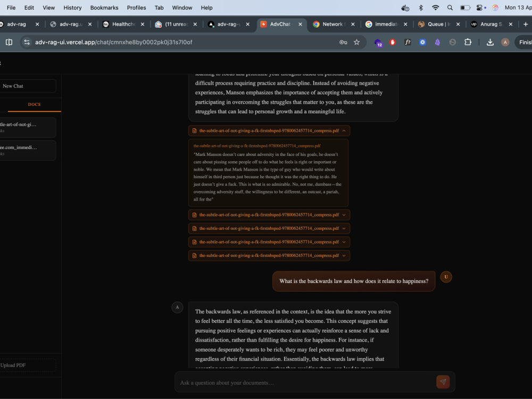Screen dimensions: 532x399
Task: Click the file name heading inside expanded citation
Action: pyautogui.click(x=257, y=146)
